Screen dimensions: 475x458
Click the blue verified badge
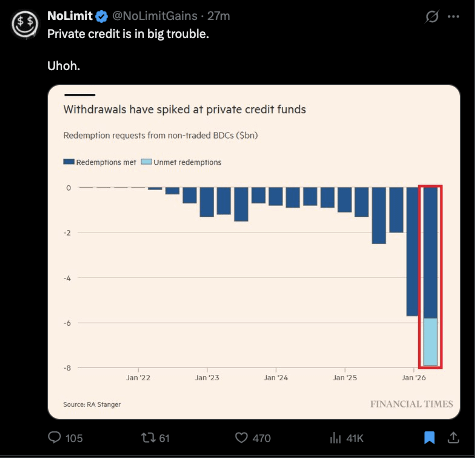(x=102, y=16)
